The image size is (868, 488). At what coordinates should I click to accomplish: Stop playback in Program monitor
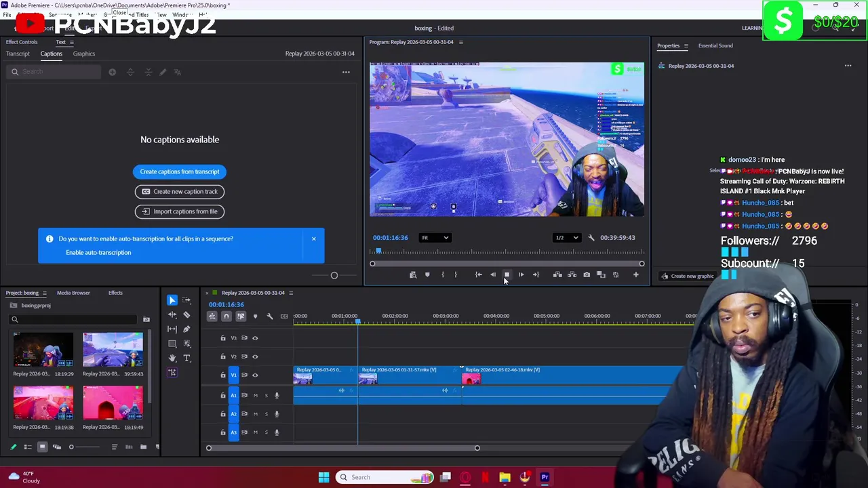pyautogui.click(x=507, y=274)
